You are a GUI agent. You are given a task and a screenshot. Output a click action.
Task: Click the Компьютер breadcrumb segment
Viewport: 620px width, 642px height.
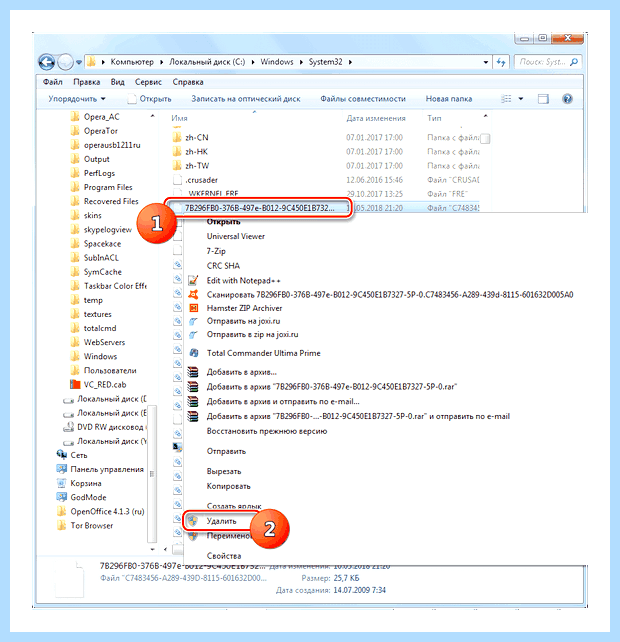coord(132,62)
